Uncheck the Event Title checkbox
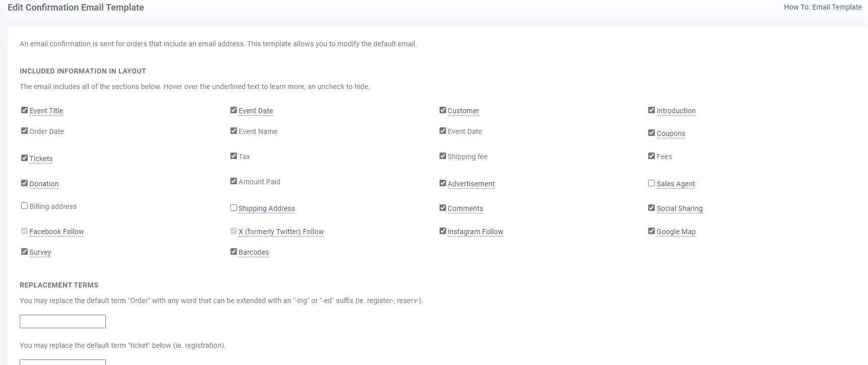Viewport: 868px width, 365px height. 24,110
